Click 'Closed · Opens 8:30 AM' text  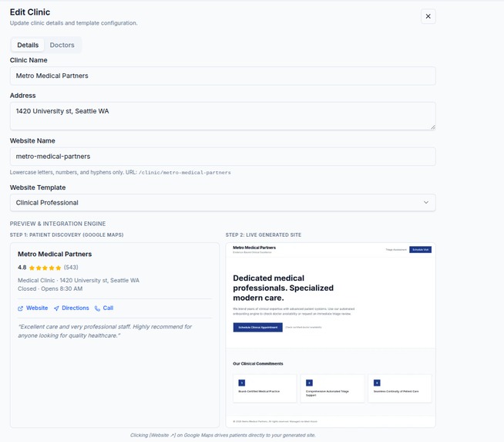[x=50, y=288]
